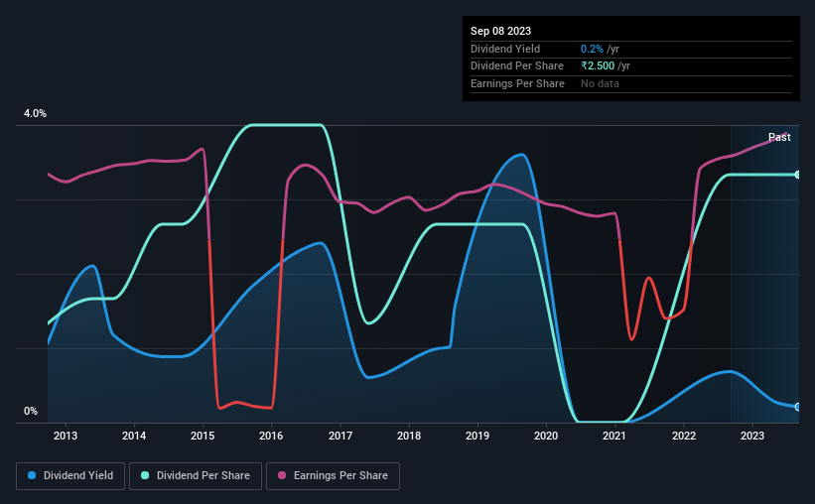
Task: Click the 2023 x-axis label
Action: click(752, 436)
